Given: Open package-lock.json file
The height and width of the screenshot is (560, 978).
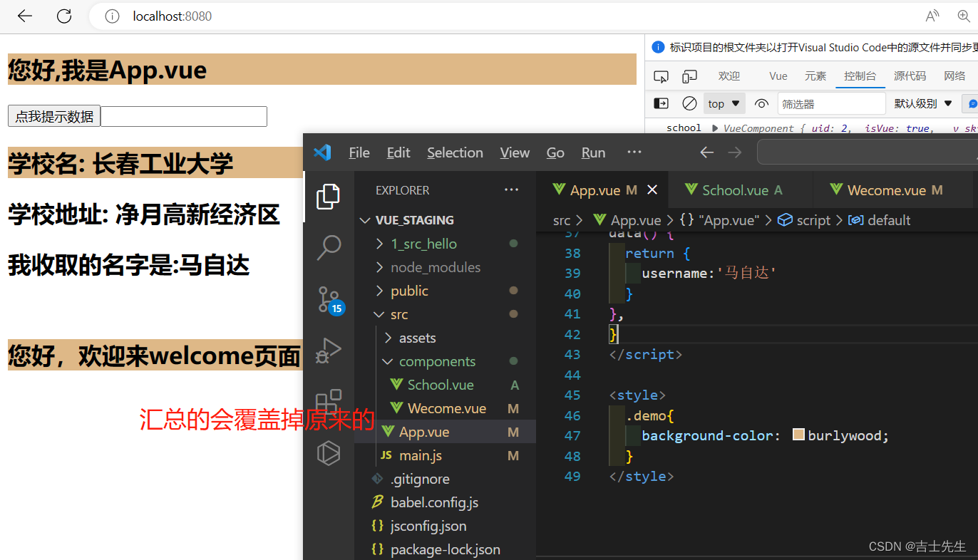Looking at the screenshot, I should pyautogui.click(x=445, y=549).
